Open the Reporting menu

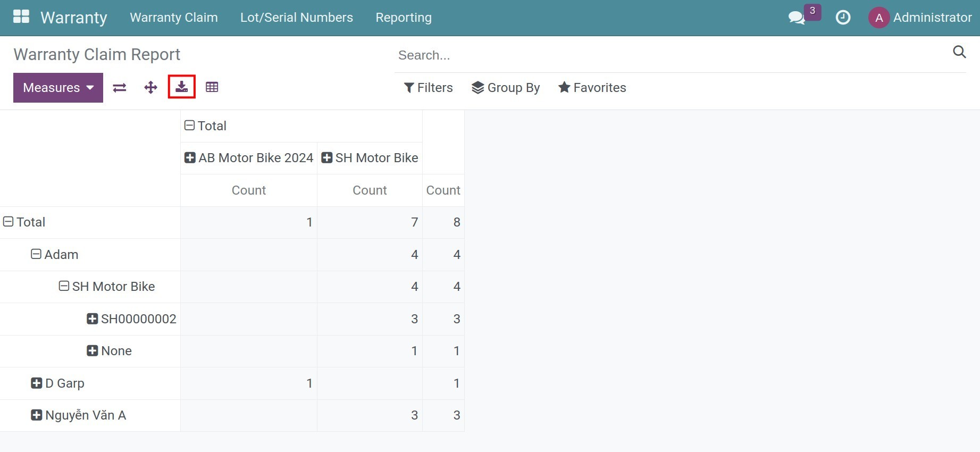tap(404, 18)
